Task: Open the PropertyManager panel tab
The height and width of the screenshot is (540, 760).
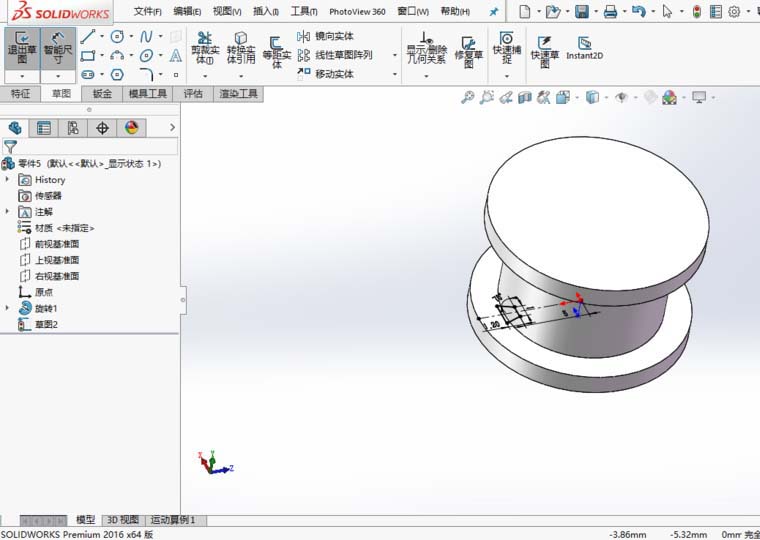Action: pos(44,128)
